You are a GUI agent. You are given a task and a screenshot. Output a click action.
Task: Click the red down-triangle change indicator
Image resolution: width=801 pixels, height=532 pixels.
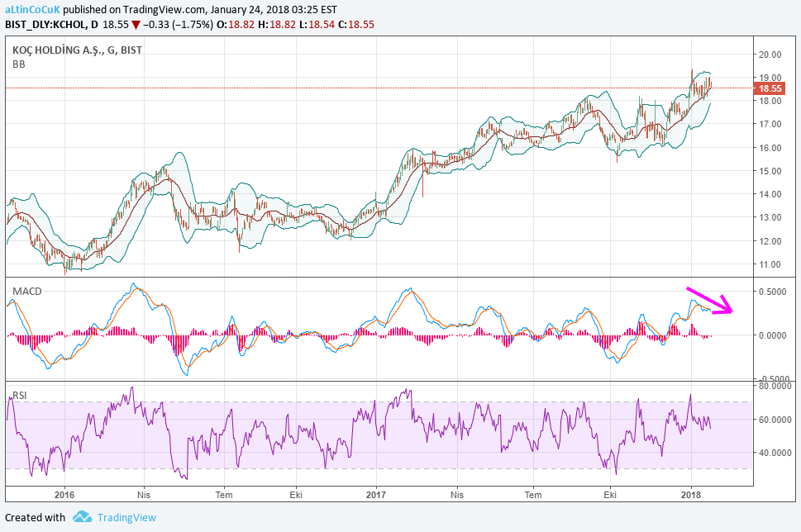tap(136, 25)
